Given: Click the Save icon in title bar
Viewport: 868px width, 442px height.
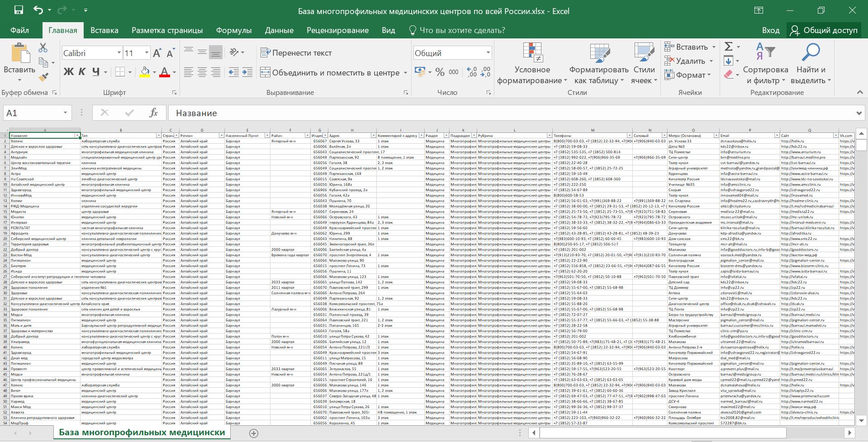Looking at the screenshot, I should [19, 10].
